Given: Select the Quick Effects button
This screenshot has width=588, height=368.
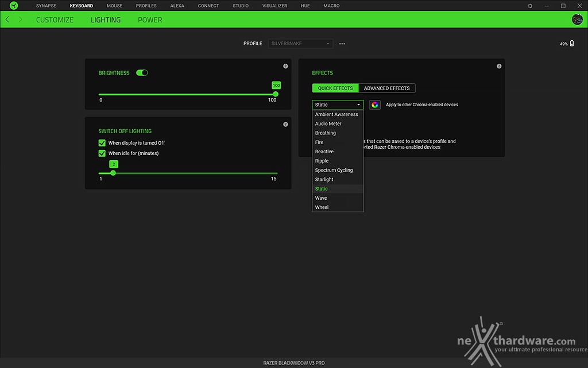Looking at the screenshot, I should point(335,88).
